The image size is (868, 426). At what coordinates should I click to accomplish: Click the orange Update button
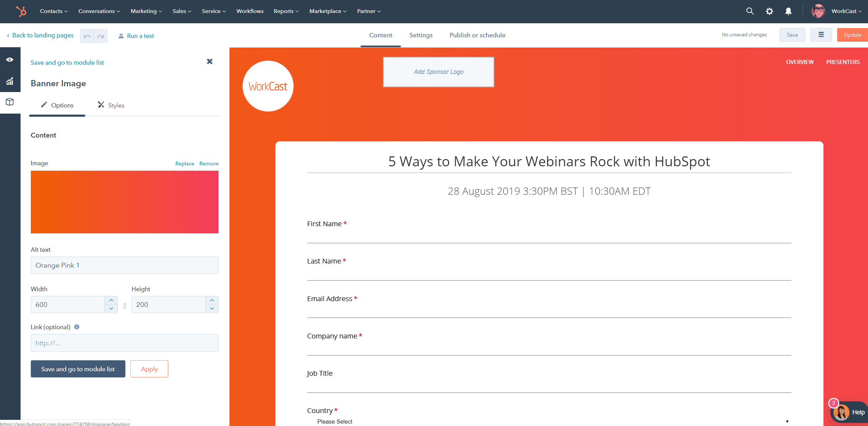pyautogui.click(x=853, y=35)
